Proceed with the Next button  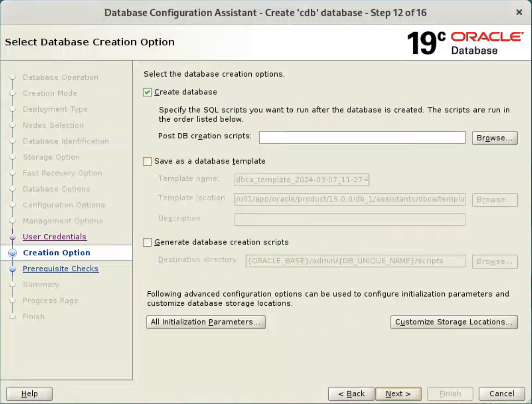398,393
